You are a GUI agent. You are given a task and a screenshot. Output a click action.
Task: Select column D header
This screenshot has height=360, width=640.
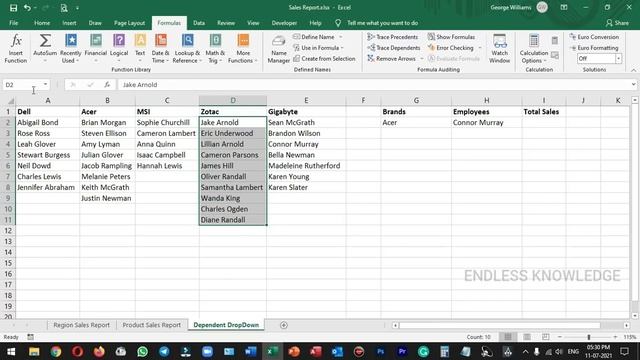233,100
